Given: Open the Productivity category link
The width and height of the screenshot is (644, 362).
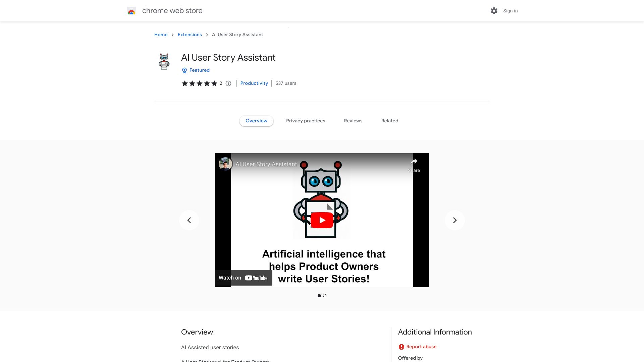Looking at the screenshot, I should 254,83.
